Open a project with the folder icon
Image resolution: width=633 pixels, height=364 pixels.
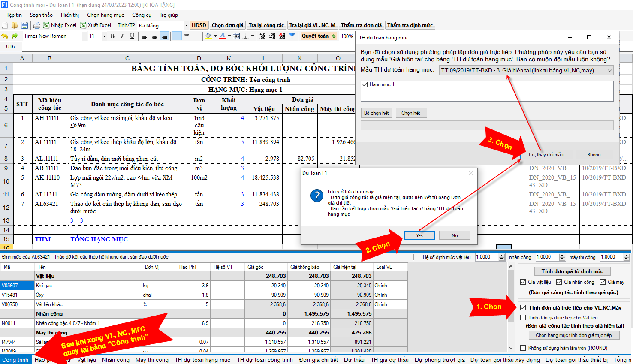click(15, 25)
